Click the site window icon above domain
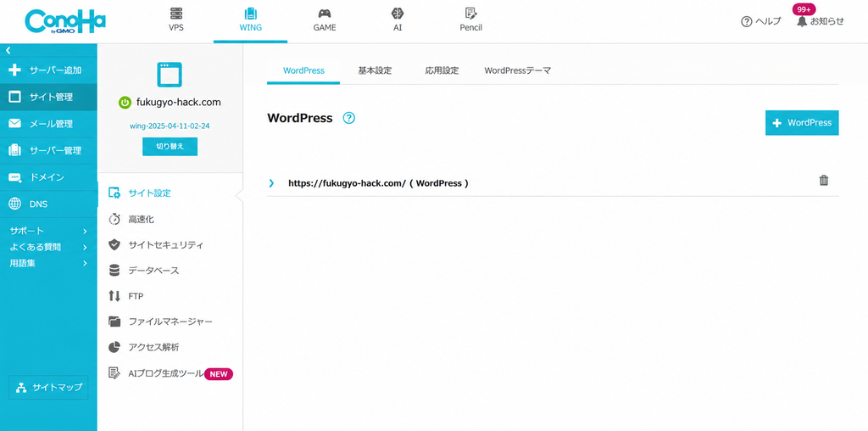The width and height of the screenshot is (868, 431). pos(170,75)
